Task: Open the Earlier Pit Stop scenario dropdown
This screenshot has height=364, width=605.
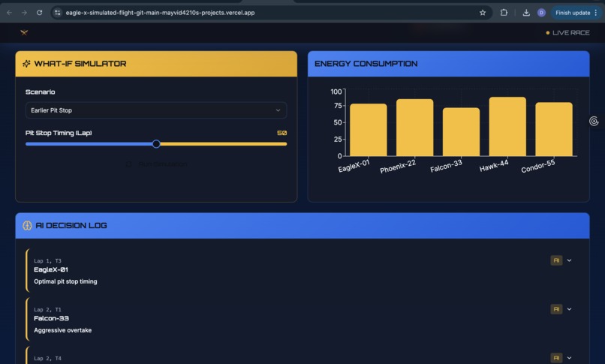Action: [156, 110]
